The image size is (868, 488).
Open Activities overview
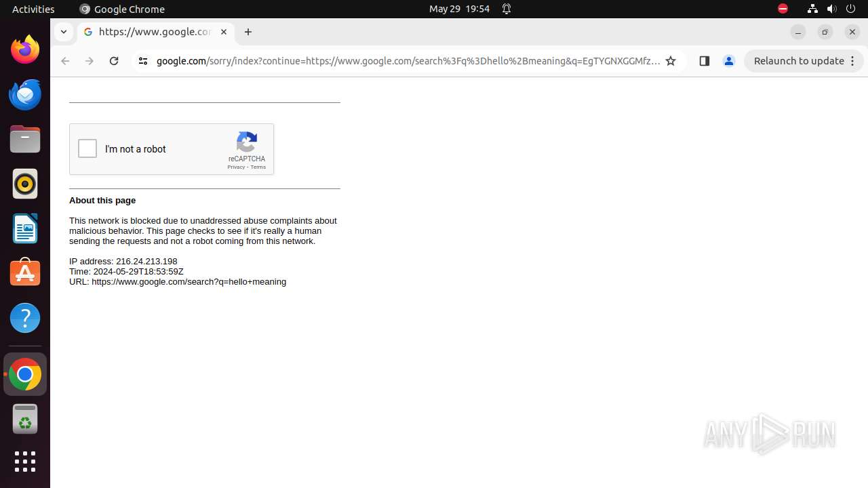(x=33, y=9)
